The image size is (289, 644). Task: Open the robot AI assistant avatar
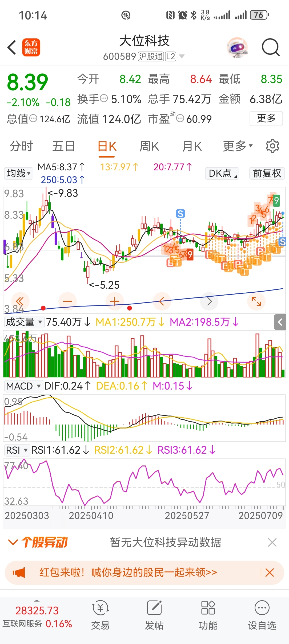[238, 48]
